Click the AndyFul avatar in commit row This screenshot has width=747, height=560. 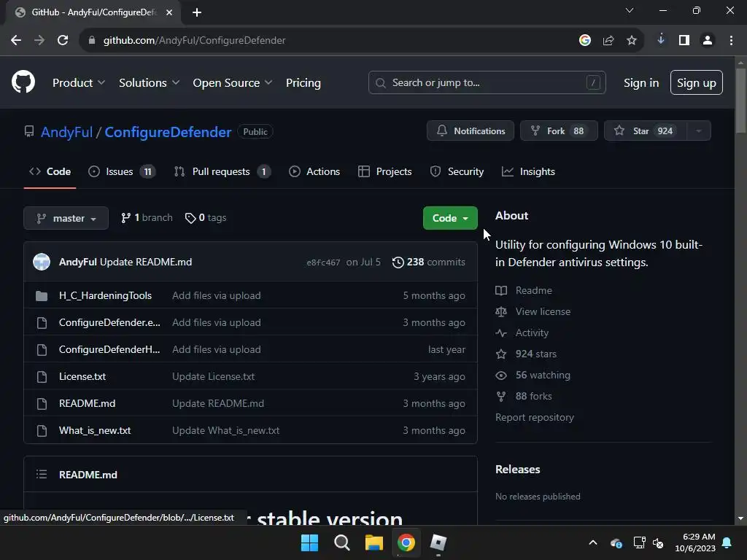[42, 262]
